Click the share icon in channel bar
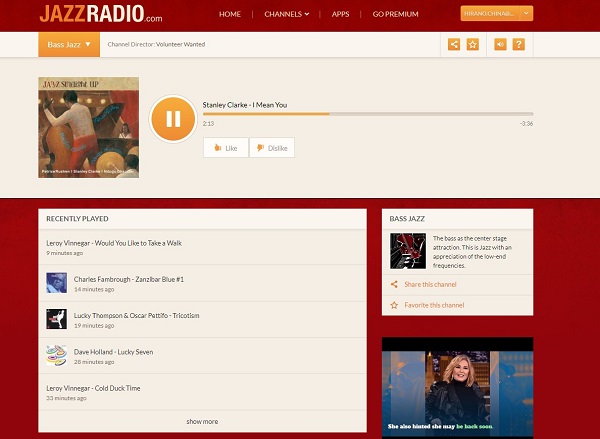This screenshot has width=600, height=439. coord(454,44)
